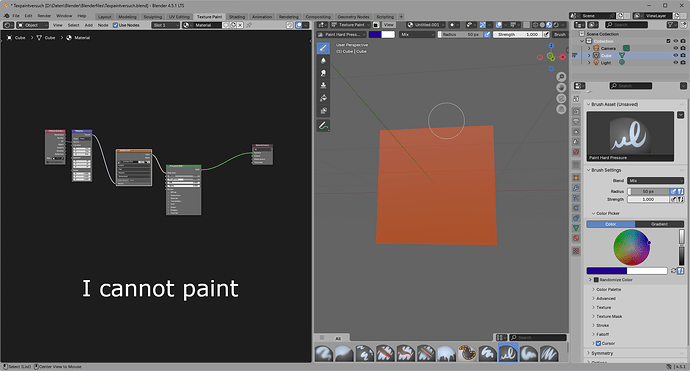Switch to the Shading workspace tab
The image size is (690, 371).
point(237,17)
